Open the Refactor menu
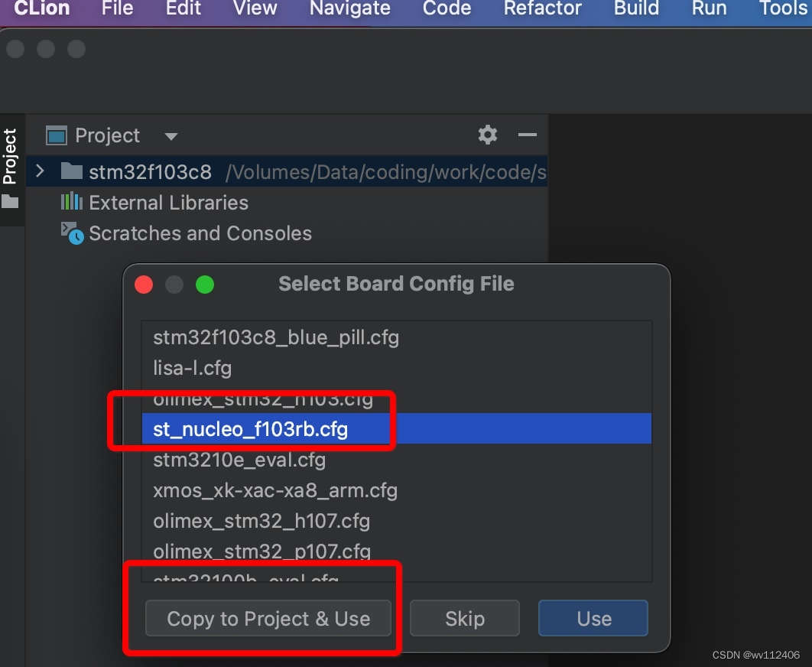812x667 pixels. [x=543, y=8]
